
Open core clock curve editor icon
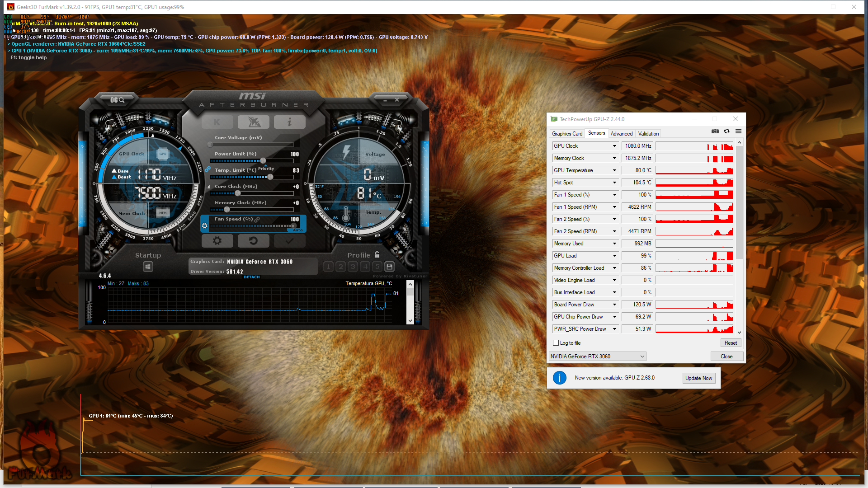pyautogui.click(x=208, y=187)
